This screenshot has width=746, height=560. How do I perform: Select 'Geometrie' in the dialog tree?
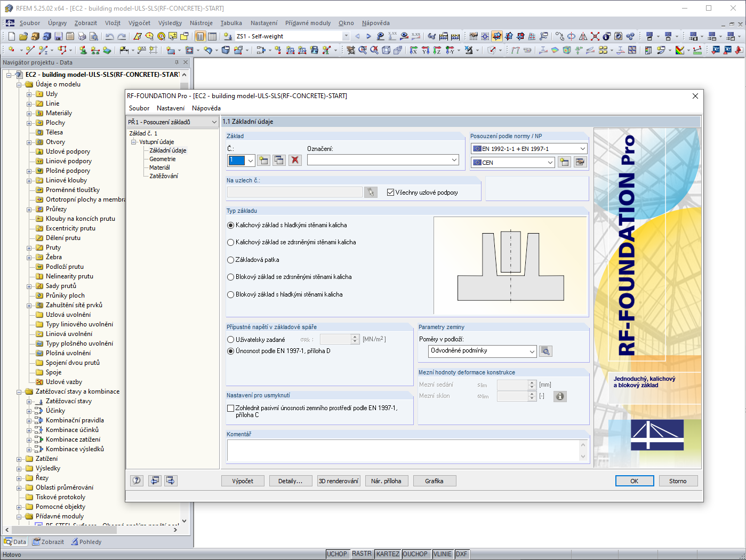(x=163, y=159)
